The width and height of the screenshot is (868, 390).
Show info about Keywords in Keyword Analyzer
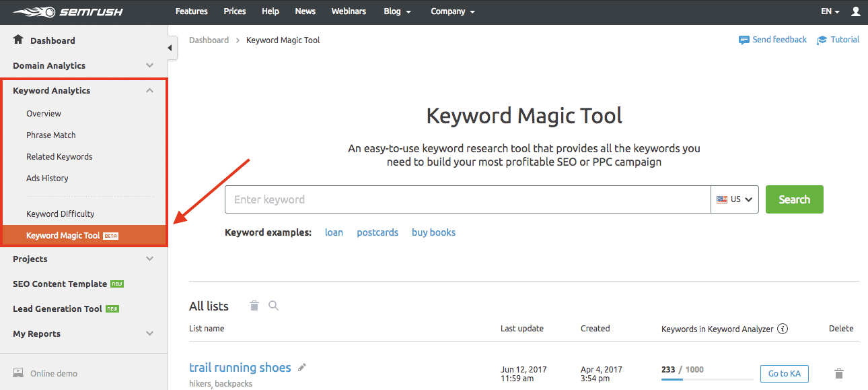pos(783,329)
